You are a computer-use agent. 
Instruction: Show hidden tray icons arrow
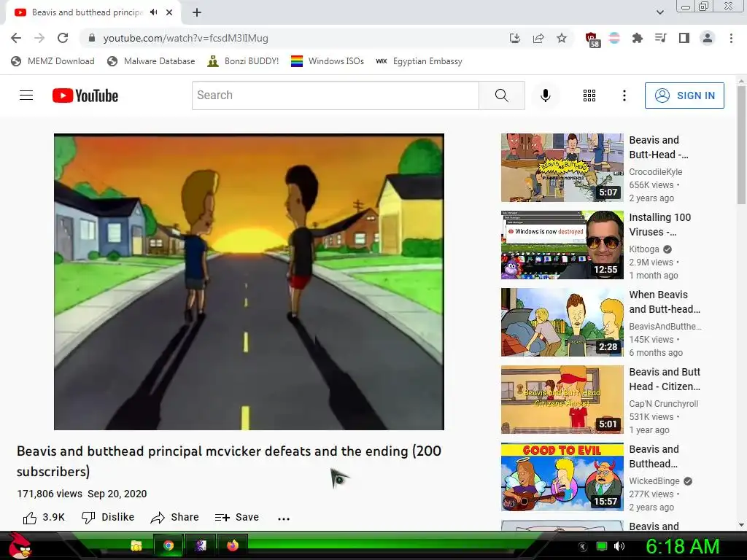coord(582,547)
